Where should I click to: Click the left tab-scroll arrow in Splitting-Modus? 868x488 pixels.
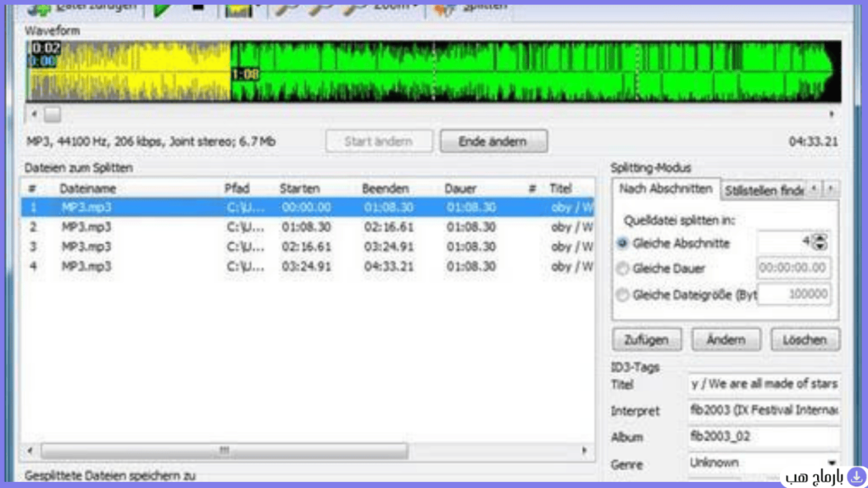coord(814,189)
